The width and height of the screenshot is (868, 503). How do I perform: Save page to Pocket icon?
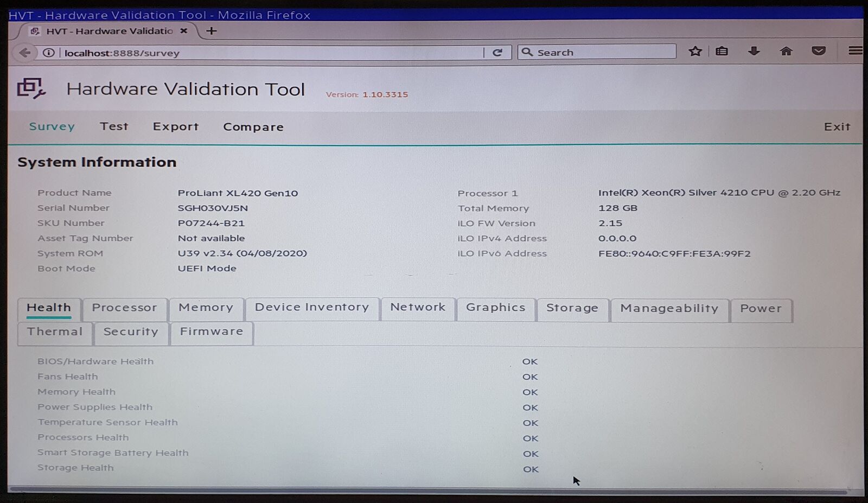point(819,51)
